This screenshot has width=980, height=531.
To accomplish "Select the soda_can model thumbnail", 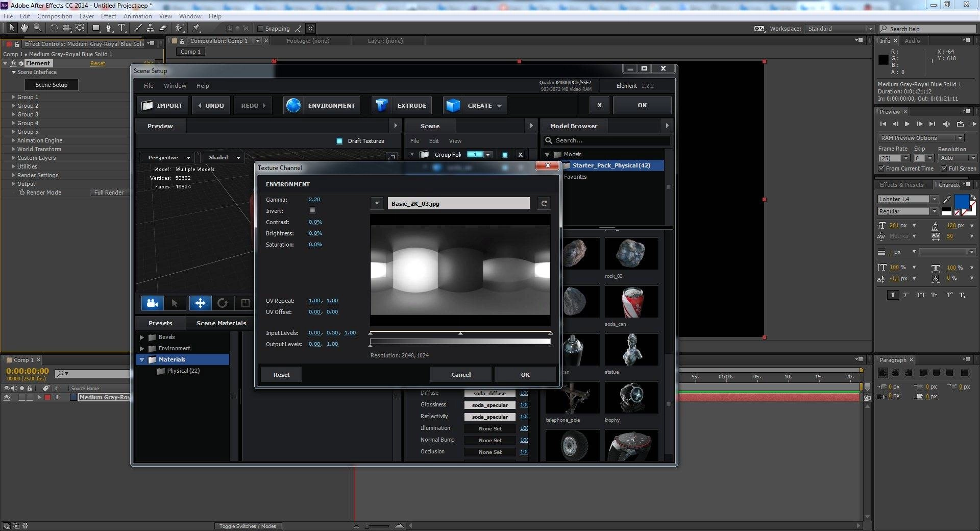I will [631, 302].
